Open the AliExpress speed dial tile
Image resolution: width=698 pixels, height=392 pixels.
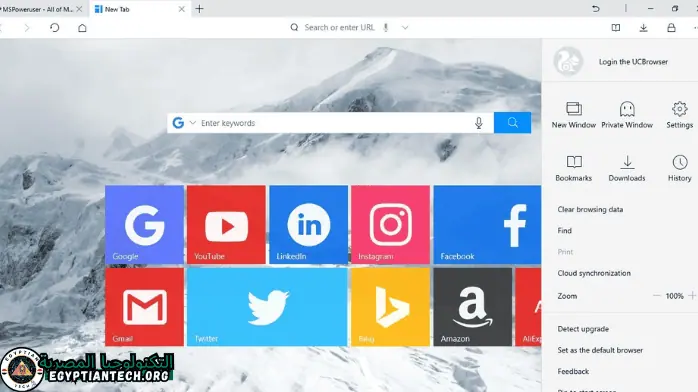click(x=528, y=307)
